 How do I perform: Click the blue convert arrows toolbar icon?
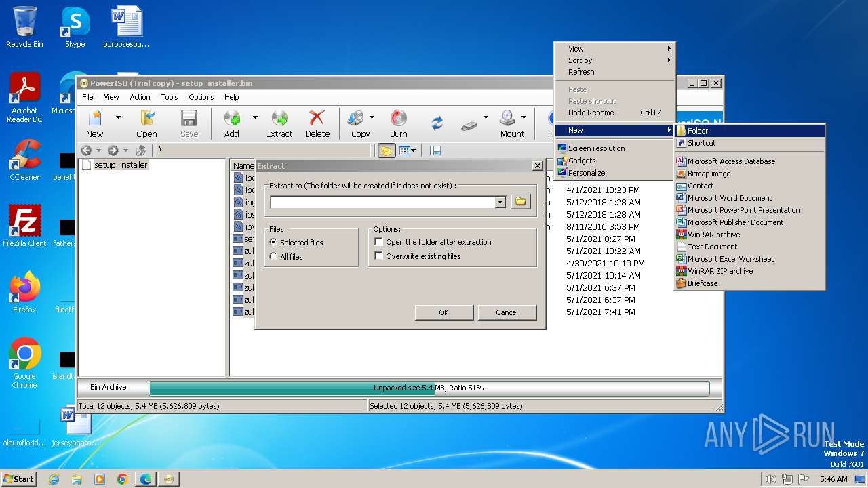(437, 123)
